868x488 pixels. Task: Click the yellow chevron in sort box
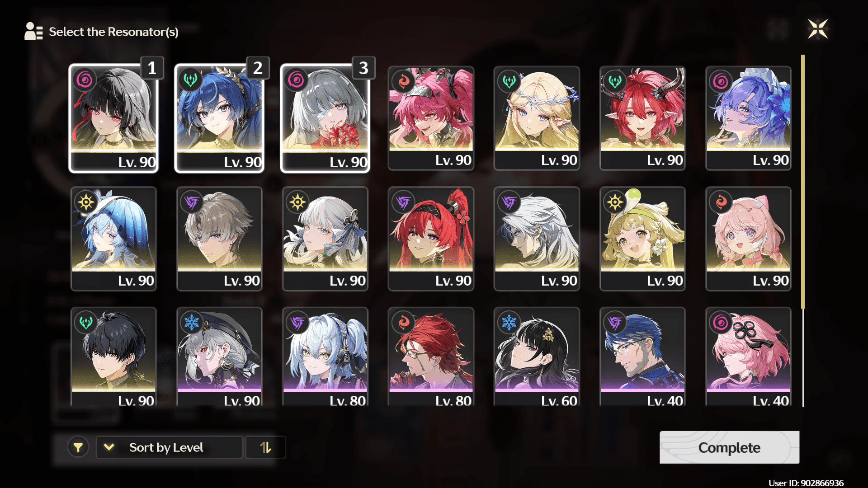[x=108, y=447]
